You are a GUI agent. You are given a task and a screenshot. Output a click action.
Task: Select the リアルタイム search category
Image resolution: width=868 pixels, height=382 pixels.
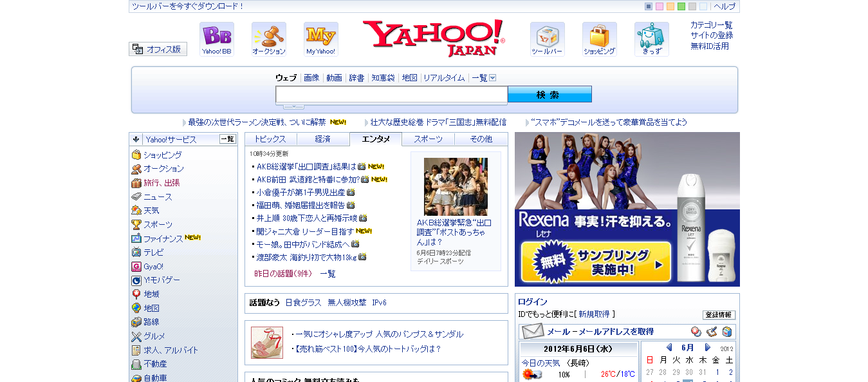click(444, 78)
